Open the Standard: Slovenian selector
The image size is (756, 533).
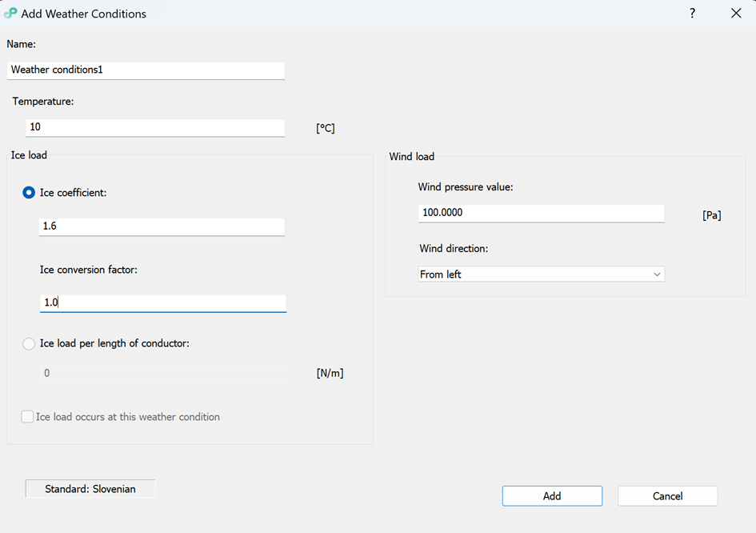(90, 489)
